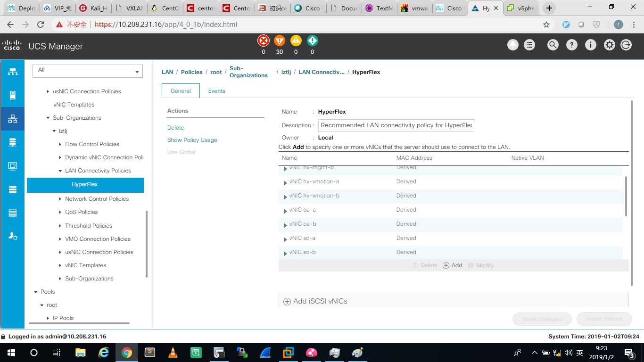The width and height of the screenshot is (644, 362).
Task: Reload the page in Chrome
Action: 41,25
